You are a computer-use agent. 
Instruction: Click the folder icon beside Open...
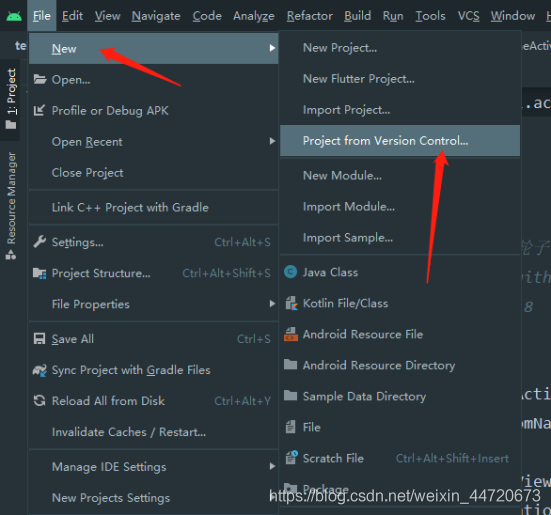40,80
